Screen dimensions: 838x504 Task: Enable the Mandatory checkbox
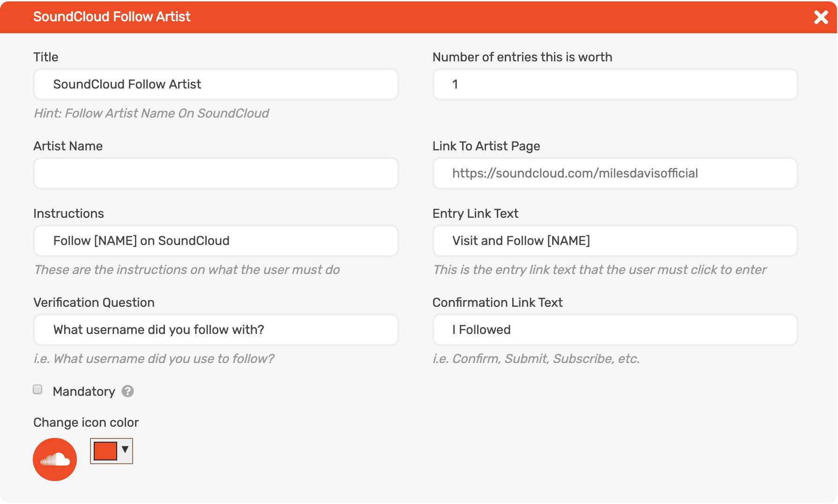click(x=37, y=389)
